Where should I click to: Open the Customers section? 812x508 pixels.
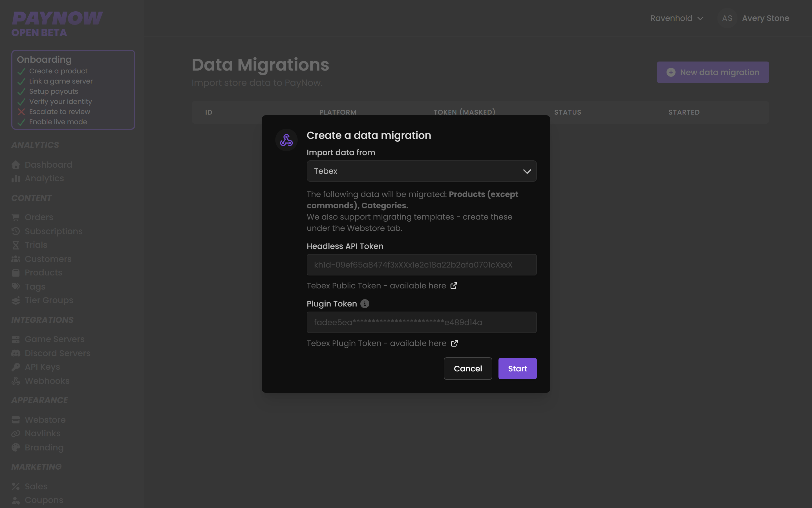coord(48,259)
